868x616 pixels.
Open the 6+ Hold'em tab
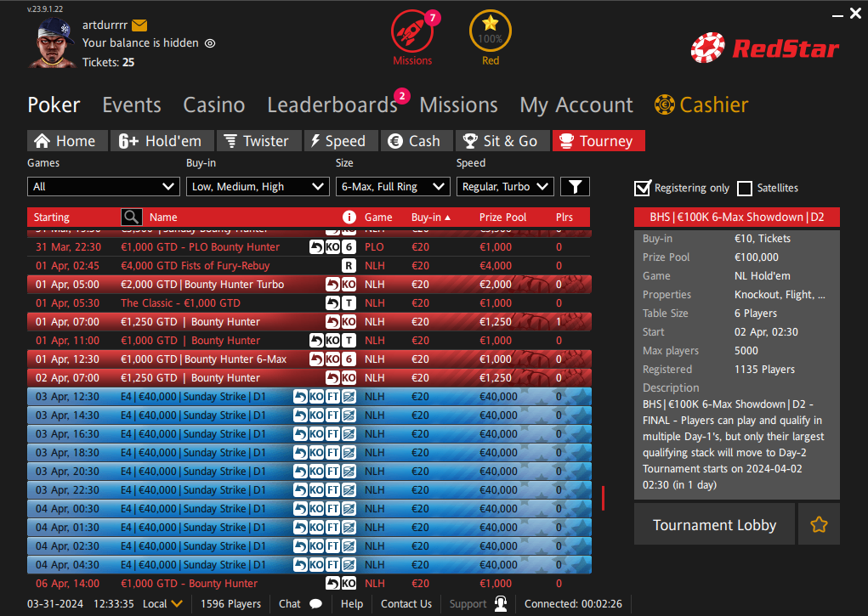pyautogui.click(x=162, y=140)
